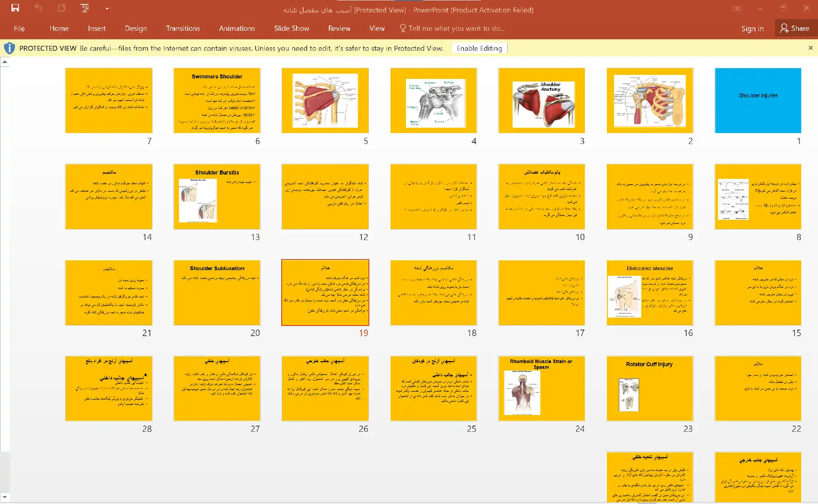Click the Sign in link
Viewport: 818px width, 504px height.
(x=752, y=29)
